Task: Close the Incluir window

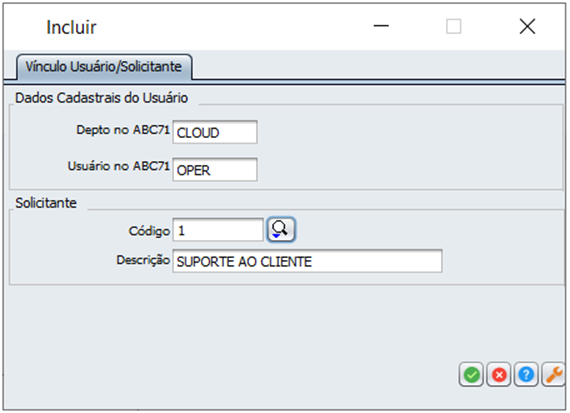Action: tap(527, 26)
